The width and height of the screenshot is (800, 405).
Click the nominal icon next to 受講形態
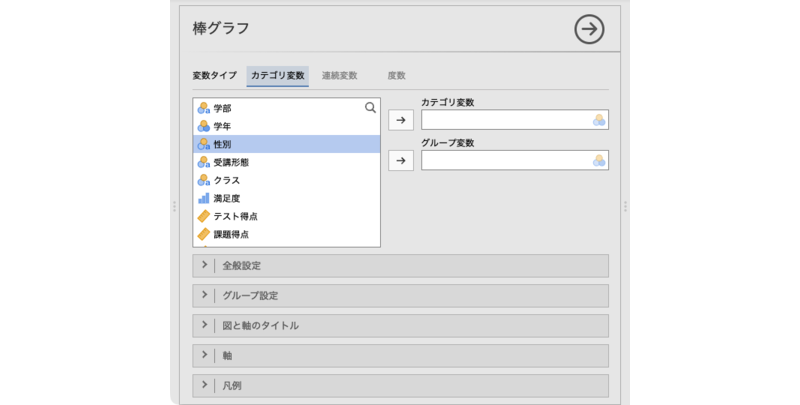click(204, 162)
